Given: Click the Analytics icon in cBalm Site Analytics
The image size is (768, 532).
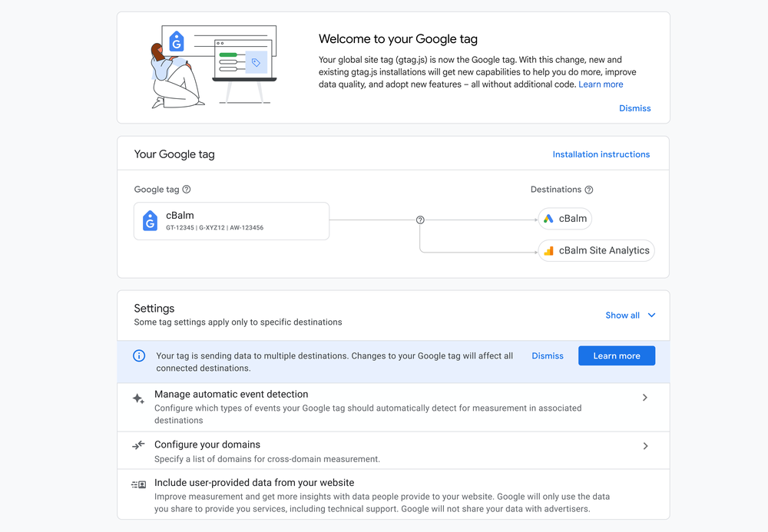Looking at the screenshot, I should [x=548, y=251].
